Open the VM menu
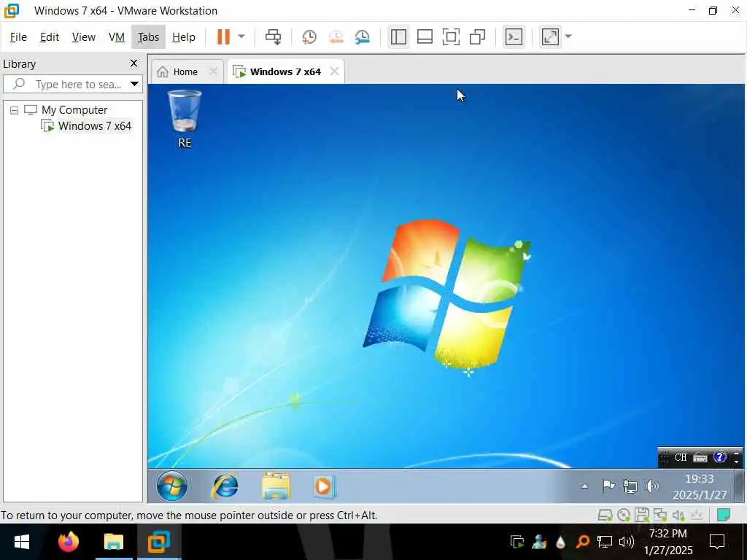 [116, 37]
